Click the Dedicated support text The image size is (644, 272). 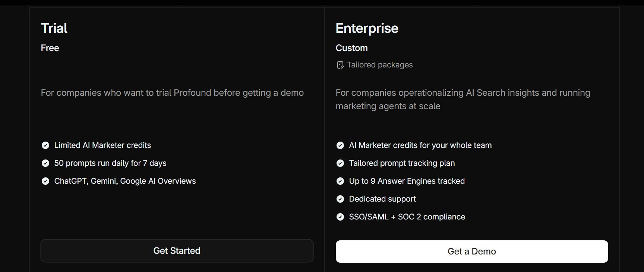[382, 199]
